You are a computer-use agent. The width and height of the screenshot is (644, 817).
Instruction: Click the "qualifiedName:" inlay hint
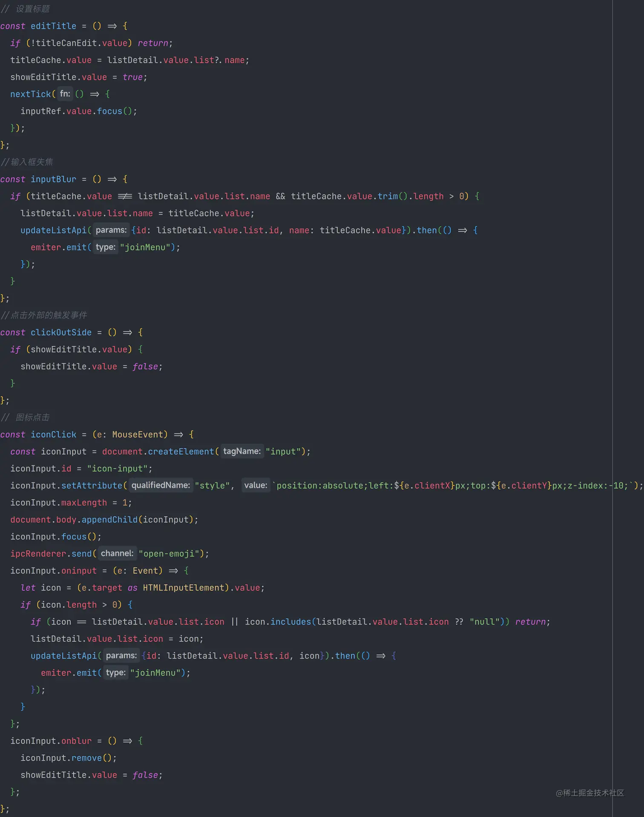[x=161, y=485]
